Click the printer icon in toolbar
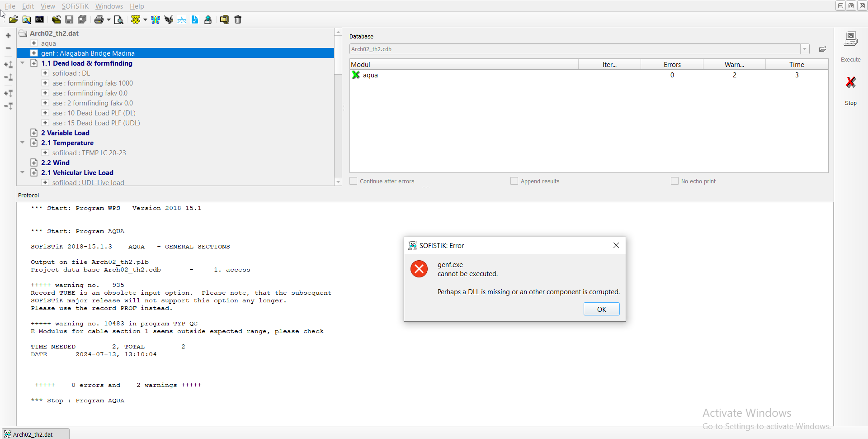This screenshot has width=868, height=439. click(99, 19)
